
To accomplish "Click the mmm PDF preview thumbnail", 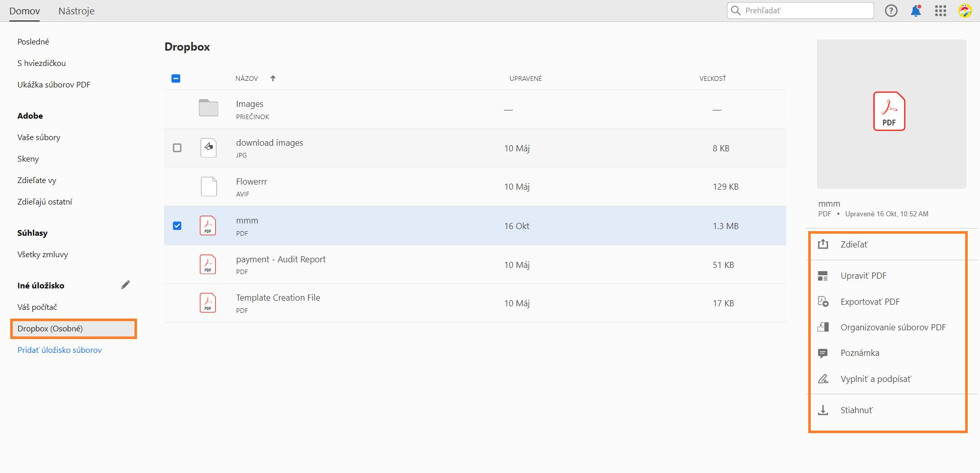I will tap(891, 114).
